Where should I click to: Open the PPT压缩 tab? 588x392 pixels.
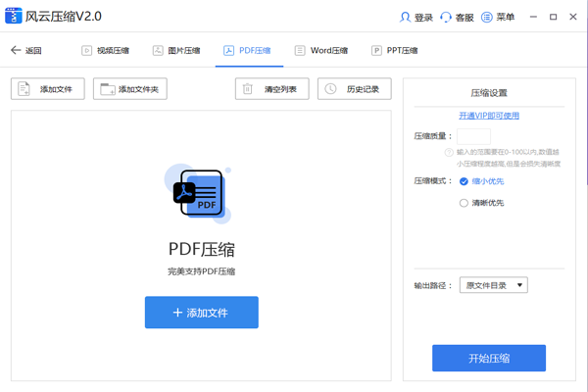coord(394,50)
